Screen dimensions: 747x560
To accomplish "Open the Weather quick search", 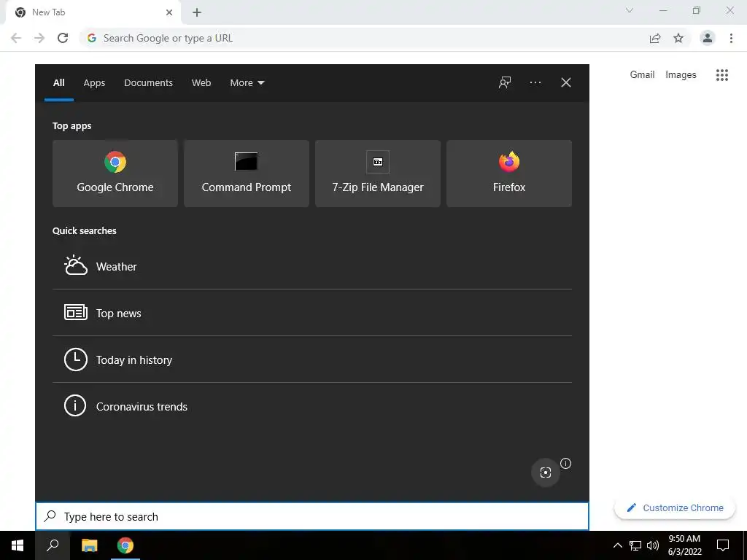I will 312,266.
